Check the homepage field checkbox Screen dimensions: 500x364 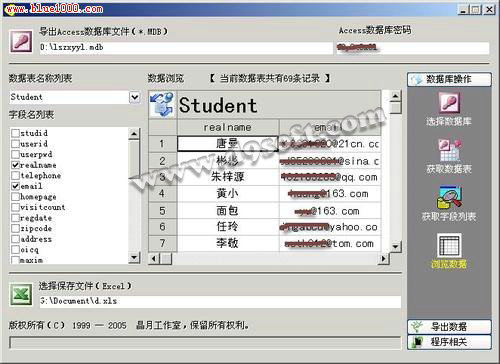(15, 197)
